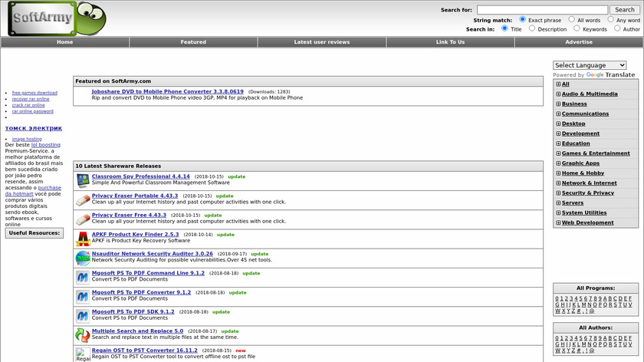Select Keywords as the search field

[577, 28]
